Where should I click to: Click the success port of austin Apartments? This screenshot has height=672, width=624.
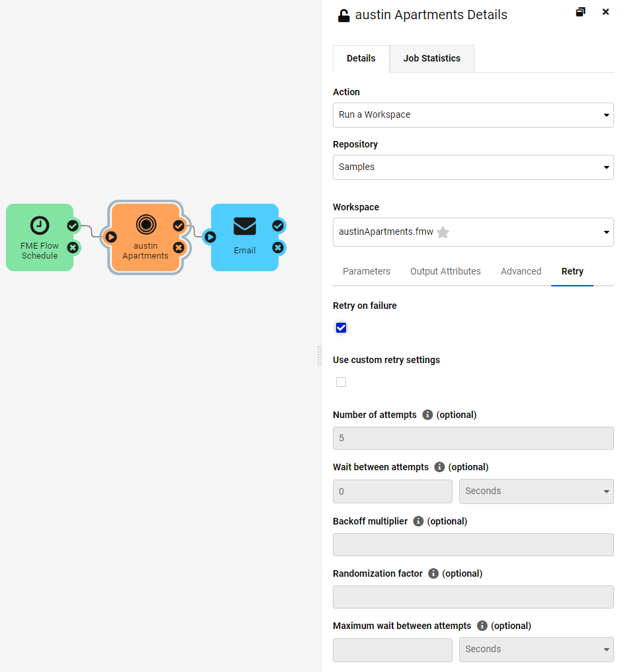tap(179, 226)
